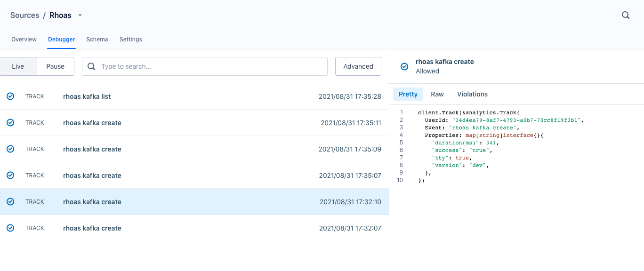
Task: Focus the Type to search field
Action: coord(205,66)
